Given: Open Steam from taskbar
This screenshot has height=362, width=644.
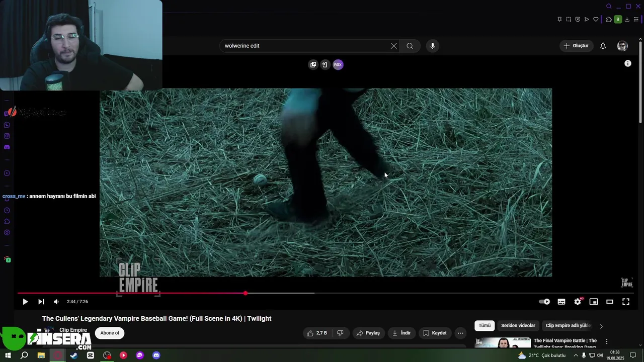Looking at the screenshot, I should pos(74,355).
